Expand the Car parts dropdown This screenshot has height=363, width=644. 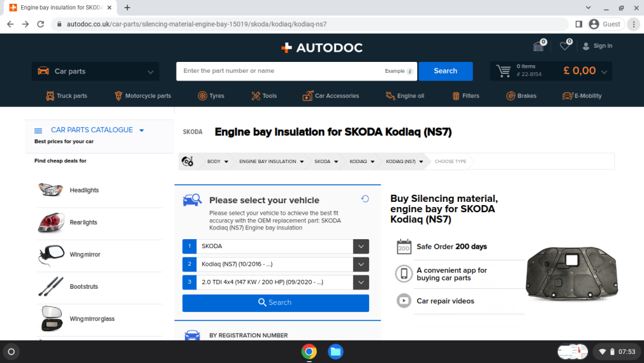[x=95, y=71]
